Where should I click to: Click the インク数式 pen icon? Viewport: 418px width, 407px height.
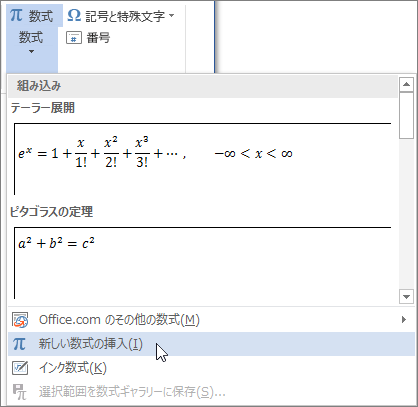coord(20,368)
